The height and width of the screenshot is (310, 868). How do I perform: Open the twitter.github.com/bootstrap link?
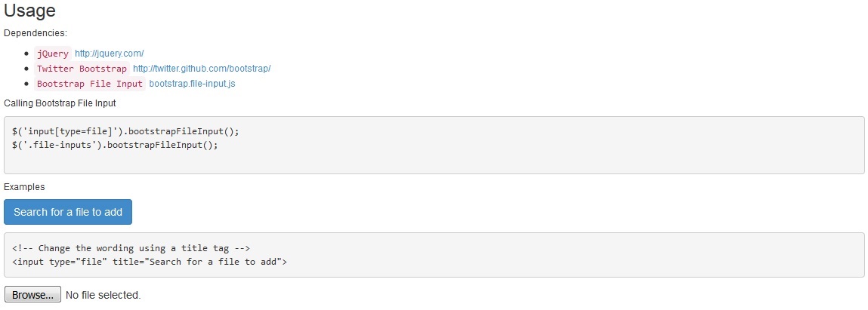click(202, 69)
